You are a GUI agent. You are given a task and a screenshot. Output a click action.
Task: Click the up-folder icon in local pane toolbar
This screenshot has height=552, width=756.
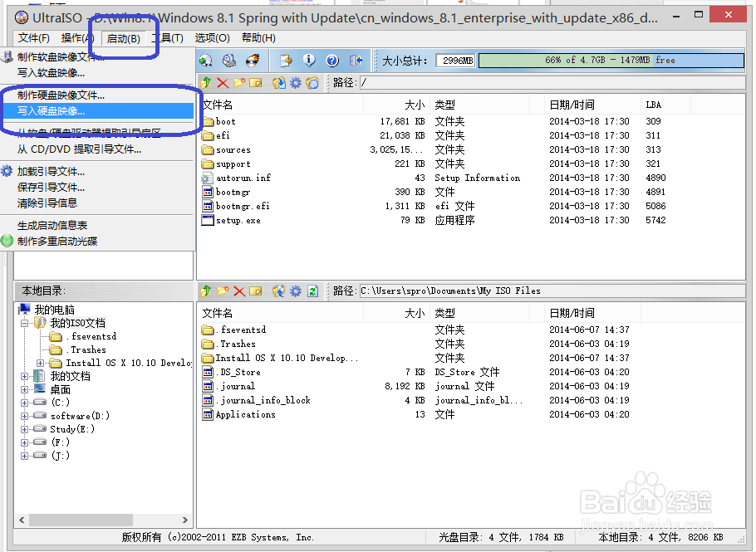tap(206, 291)
